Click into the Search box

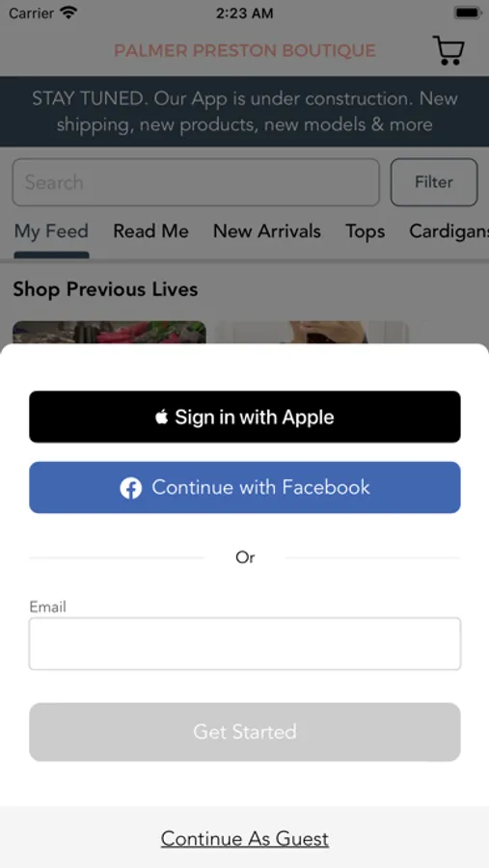[196, 182]
